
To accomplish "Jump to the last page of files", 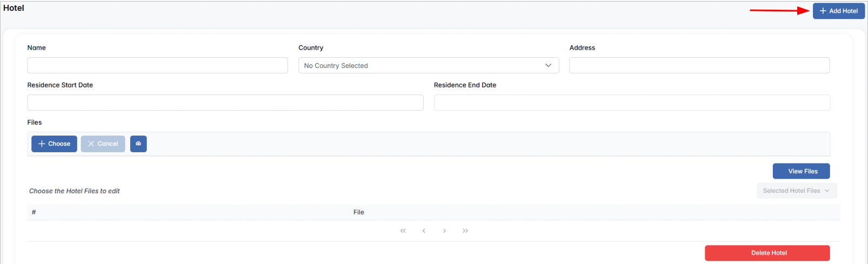I will click(465, 231).
